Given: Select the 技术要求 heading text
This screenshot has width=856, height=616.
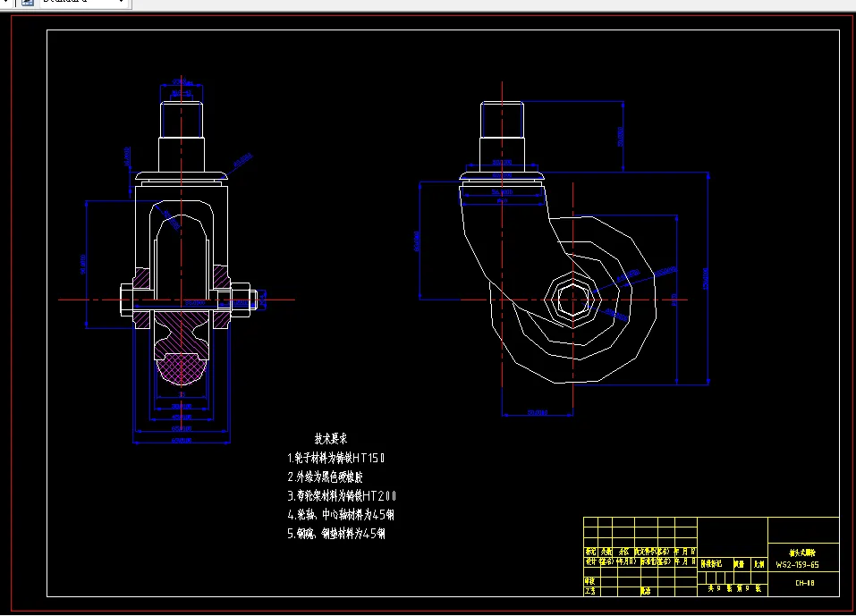Looking at the screenshot, I should tap(331, 439).
